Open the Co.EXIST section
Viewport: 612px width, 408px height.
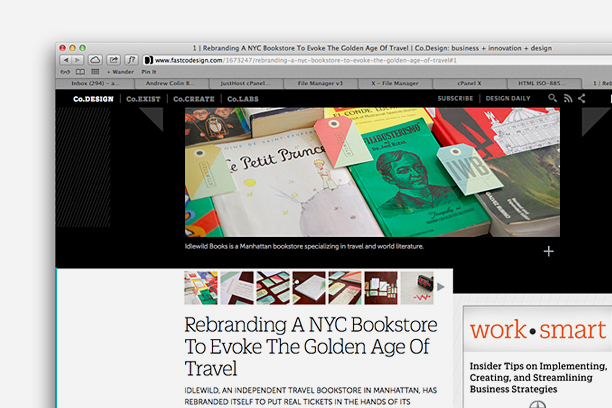click(145, 99)
